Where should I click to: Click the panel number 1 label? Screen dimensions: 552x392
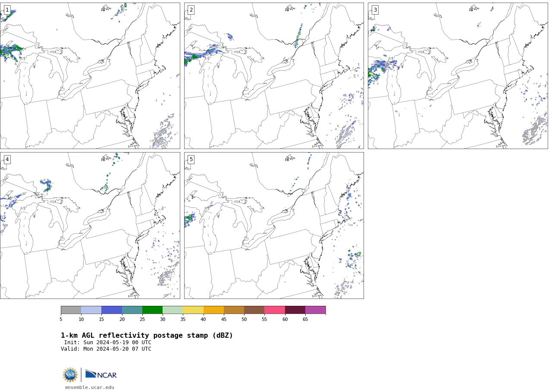7,10
